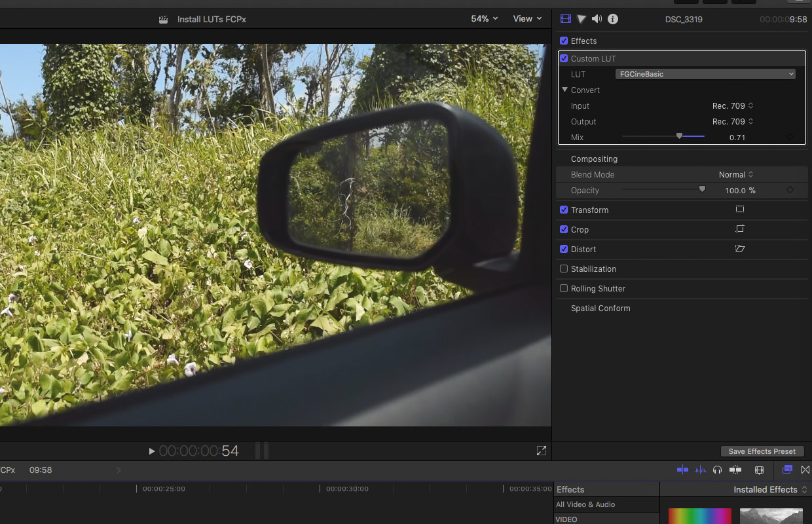Click the Install LUTs FCPx project title
This screenshot has height=524, width=812.
click(x=212, y=19)
